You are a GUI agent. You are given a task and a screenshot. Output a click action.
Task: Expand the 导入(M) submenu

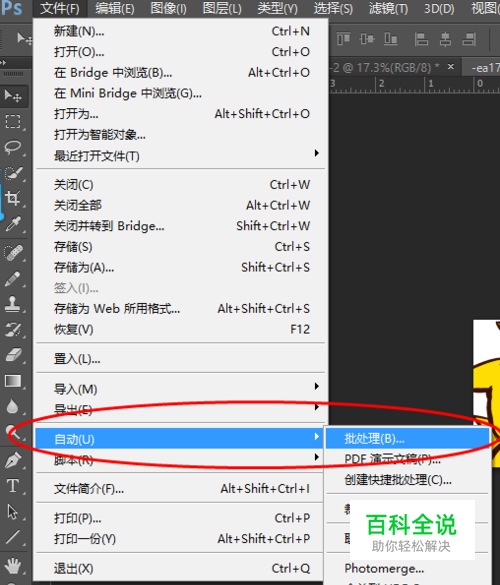click(x=181, y=389)
